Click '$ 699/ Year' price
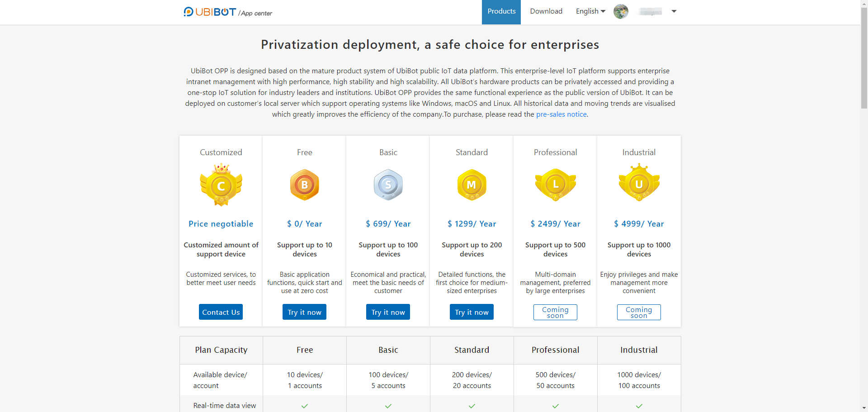The width and height of the screenshot is (868, 412). [388, 224]
